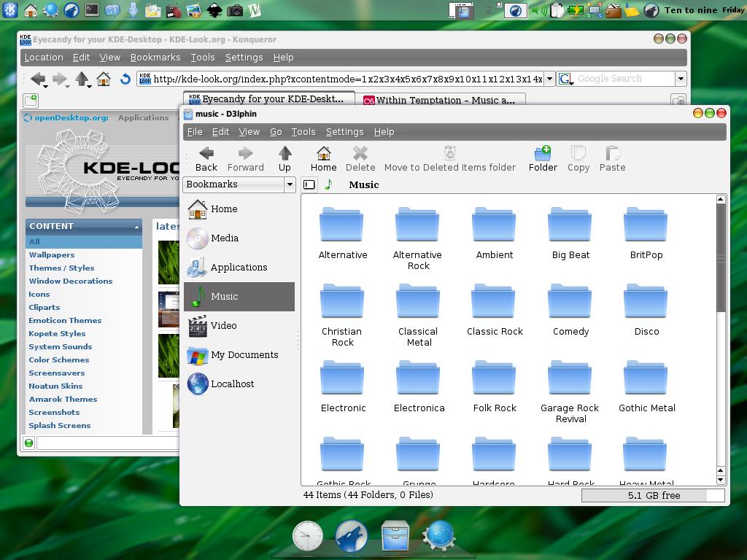Click the Home toolbar button in D3lphin
This screenshot has height=560, width=747.
pos(323,159)
